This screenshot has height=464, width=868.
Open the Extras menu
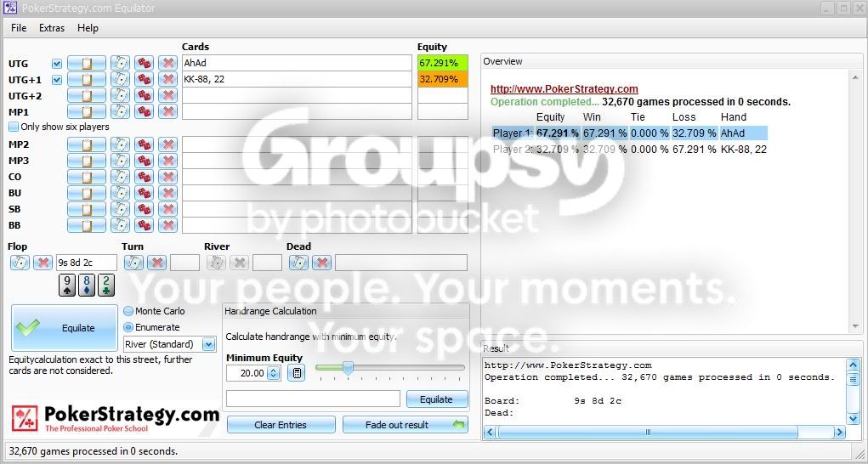point(52,28)
